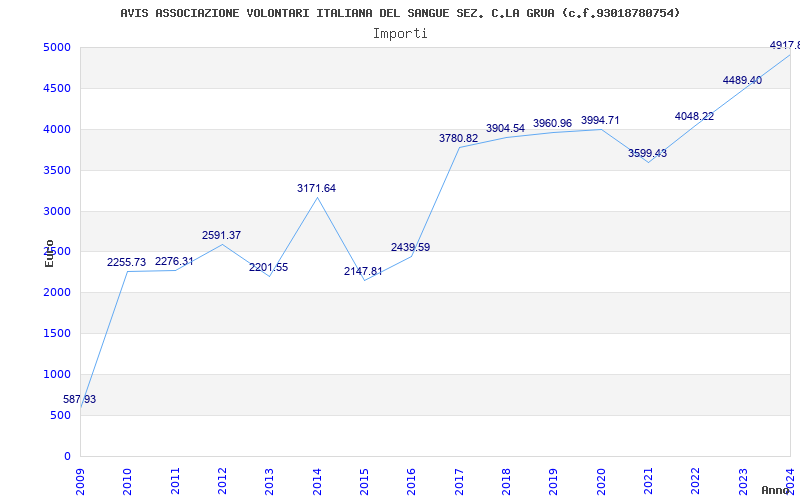Click the 2201.55 data label
Image resolution: width=800 pixels, height=500 pixels.
[x=268, y=267]
